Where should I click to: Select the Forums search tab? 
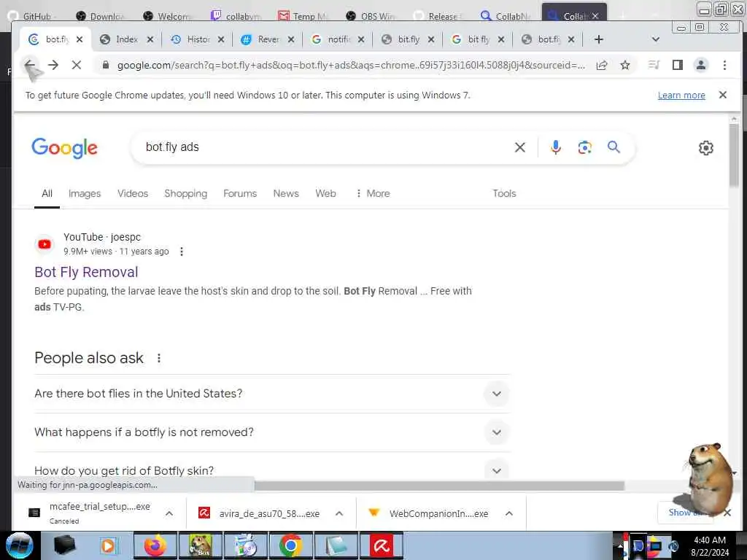(x=240, y=193)
